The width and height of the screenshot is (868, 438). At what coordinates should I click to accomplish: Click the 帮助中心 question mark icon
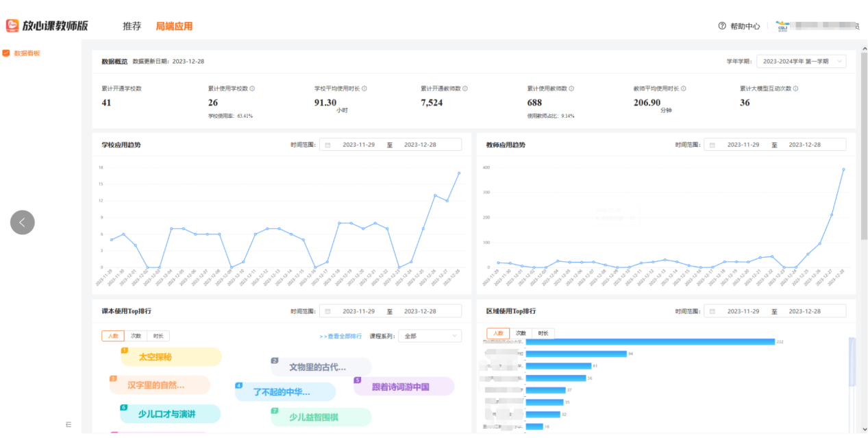[721, 26]
